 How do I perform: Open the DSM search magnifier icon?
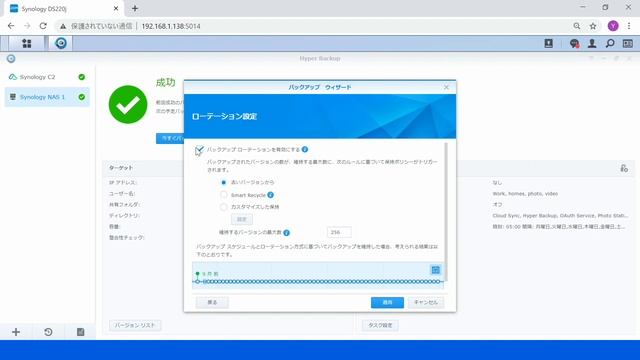point(610,43)
